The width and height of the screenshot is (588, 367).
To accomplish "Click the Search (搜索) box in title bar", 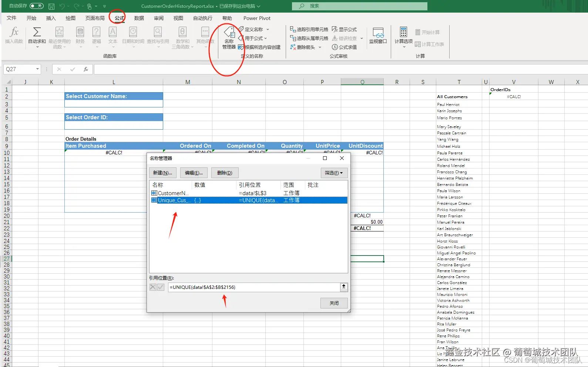I will pyautogui.click(x=359, y=6).
